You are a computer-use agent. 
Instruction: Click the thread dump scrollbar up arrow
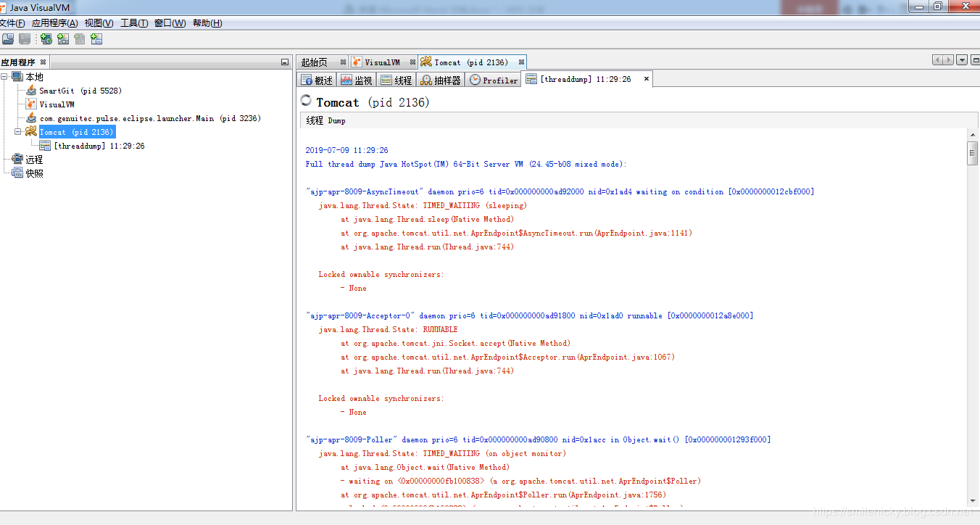(972, 135)
